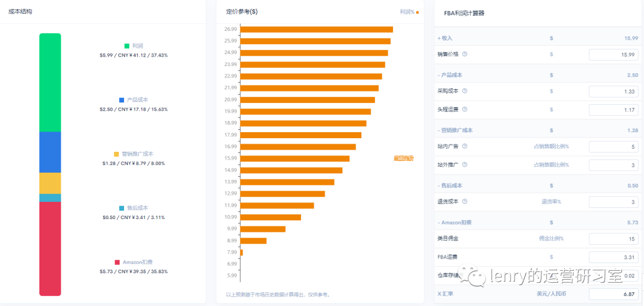The image size is (644, 306).
Task: Click the red Amazon fees bar segment
Action: click(50, 249)
